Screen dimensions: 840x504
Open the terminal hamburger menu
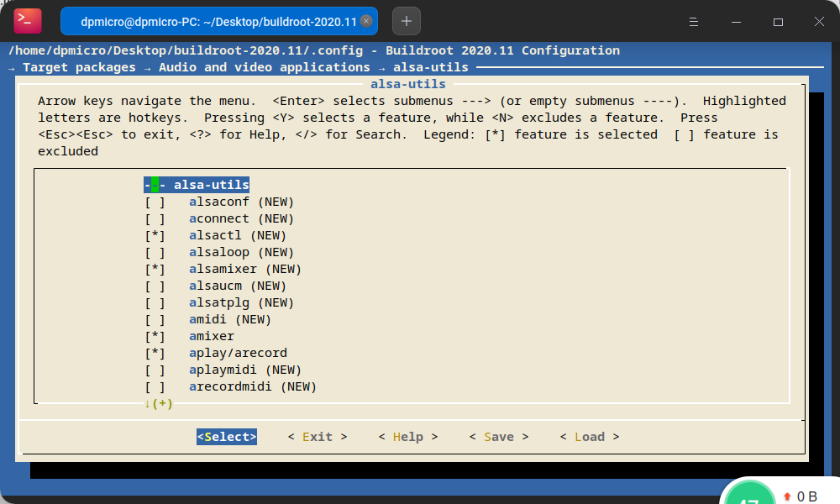[694, 22]
